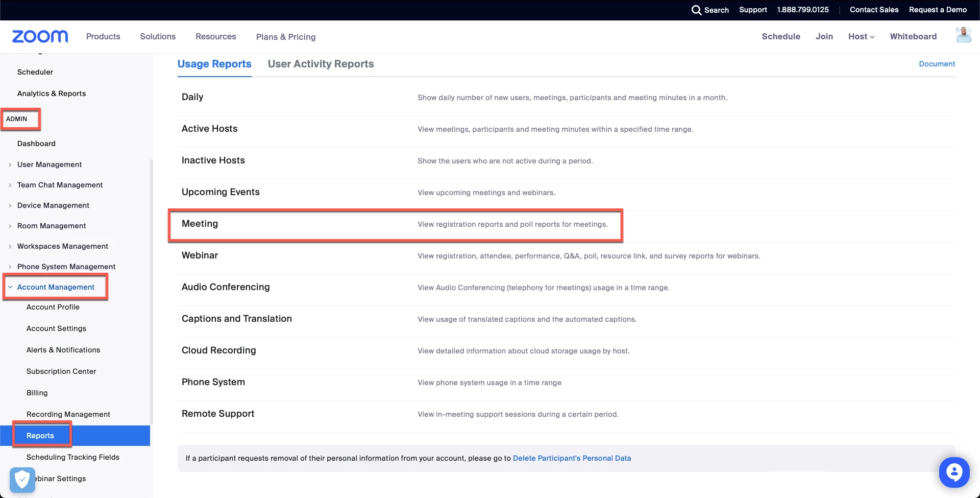Click the Zoom logo
Viewport: 980px width, 498px height.
[x=40, y=36]
